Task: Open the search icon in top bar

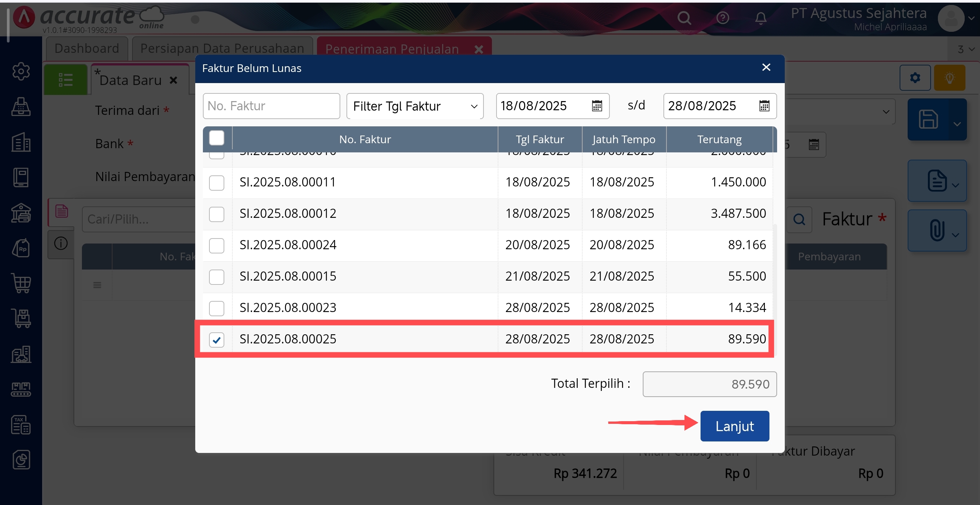Action: click(x=684, y=18)
